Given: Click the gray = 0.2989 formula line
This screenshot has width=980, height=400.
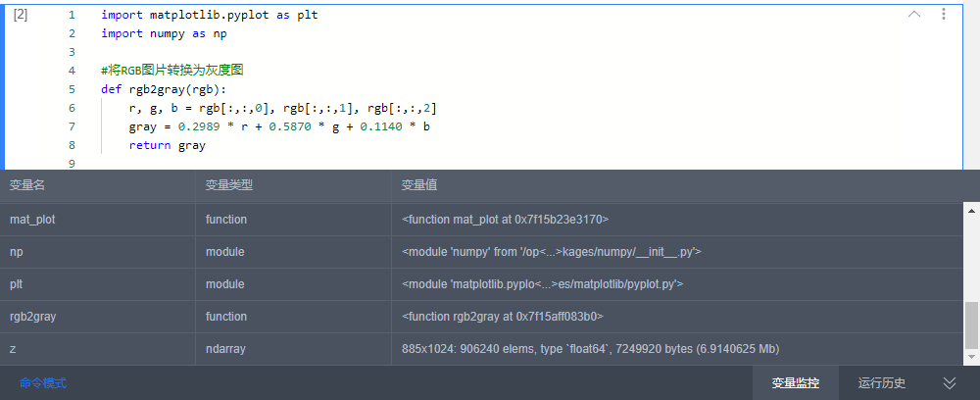Looking at the screenshot, I should click(x=279, y=126).
